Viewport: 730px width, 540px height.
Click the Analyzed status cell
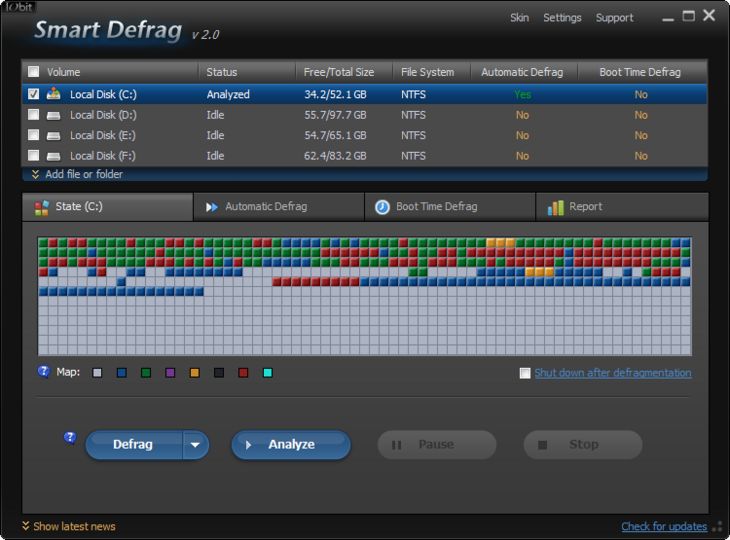[x=228, y=94]
